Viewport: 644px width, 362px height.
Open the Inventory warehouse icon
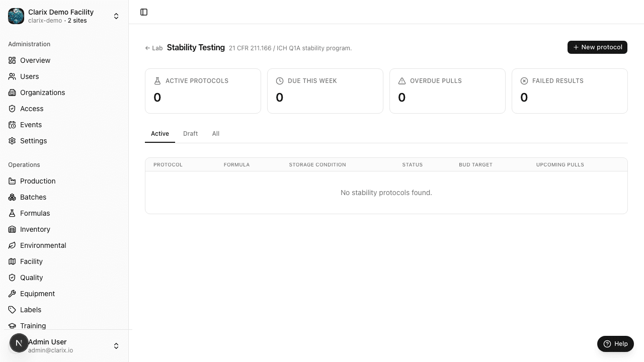tap(12, 229)
